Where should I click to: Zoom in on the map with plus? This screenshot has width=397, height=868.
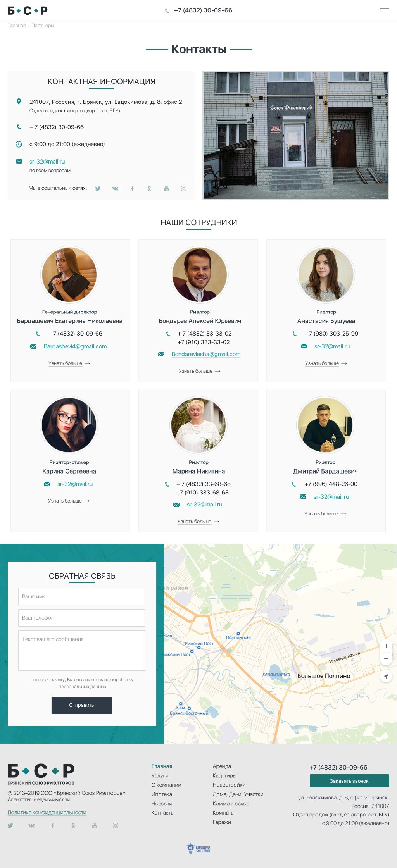[386, 646]
